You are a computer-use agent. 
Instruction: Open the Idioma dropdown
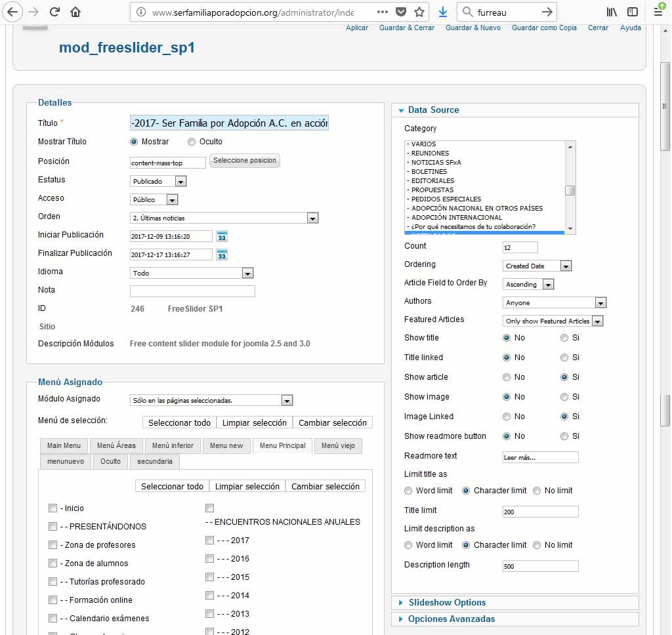[x=192, y=273]
